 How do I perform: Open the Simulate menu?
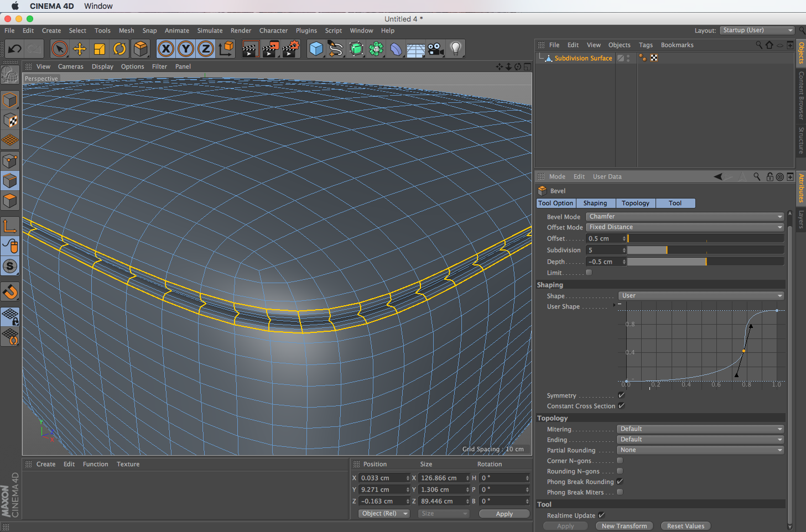click(210, 31)
